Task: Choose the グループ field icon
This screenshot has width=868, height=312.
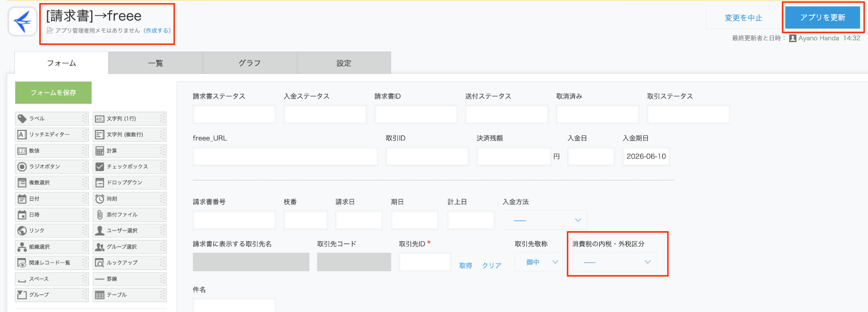Action: click(x=22, y=295)
